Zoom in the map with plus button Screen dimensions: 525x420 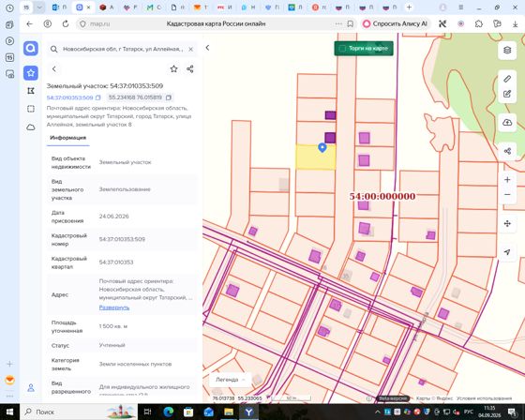(x=507, y=180)
